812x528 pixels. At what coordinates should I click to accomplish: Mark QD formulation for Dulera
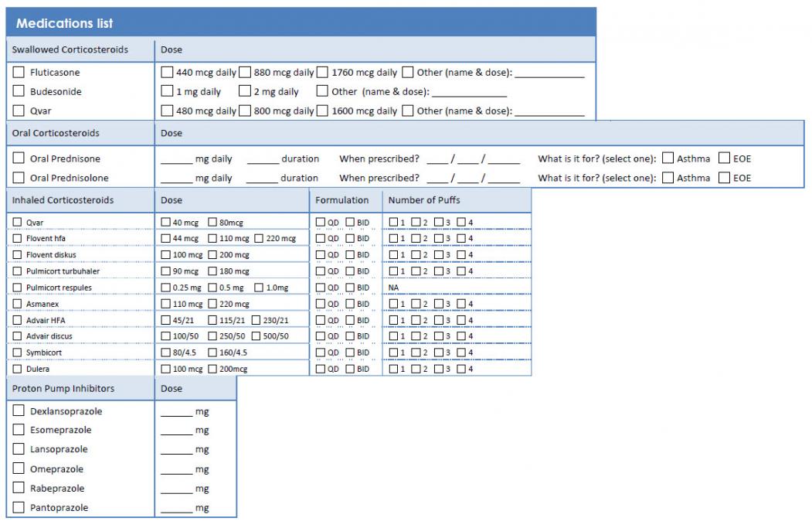(x=321, y=369)
